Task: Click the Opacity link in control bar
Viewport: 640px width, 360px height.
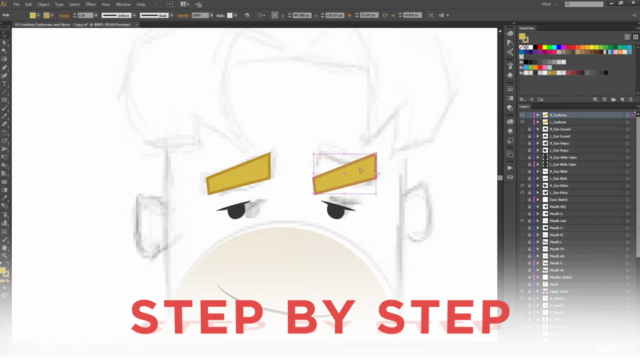Action: click(183, 16)
